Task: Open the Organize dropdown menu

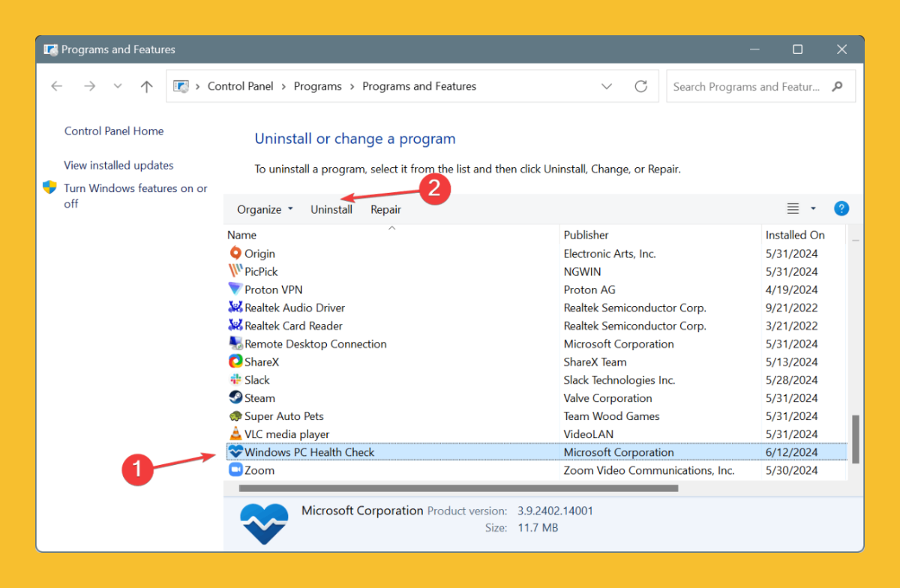Action: (x=265, y=209)
